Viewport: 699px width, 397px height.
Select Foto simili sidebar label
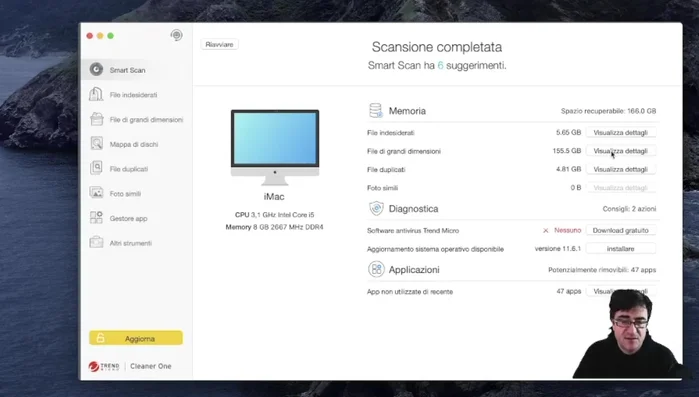click(x=125, y=194)
